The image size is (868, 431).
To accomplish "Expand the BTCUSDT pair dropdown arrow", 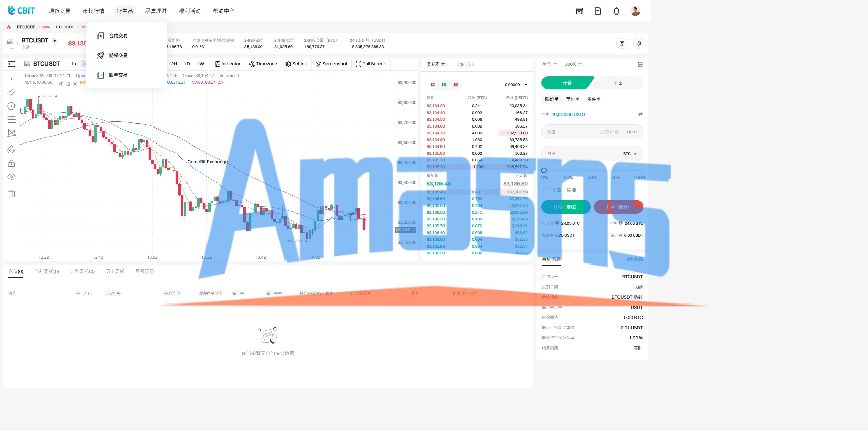I will point(55,41).
